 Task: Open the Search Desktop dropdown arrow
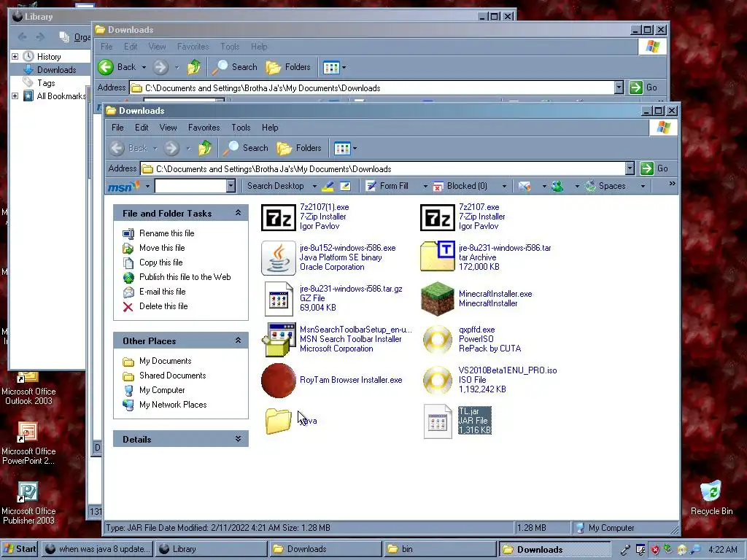[314, 186]
